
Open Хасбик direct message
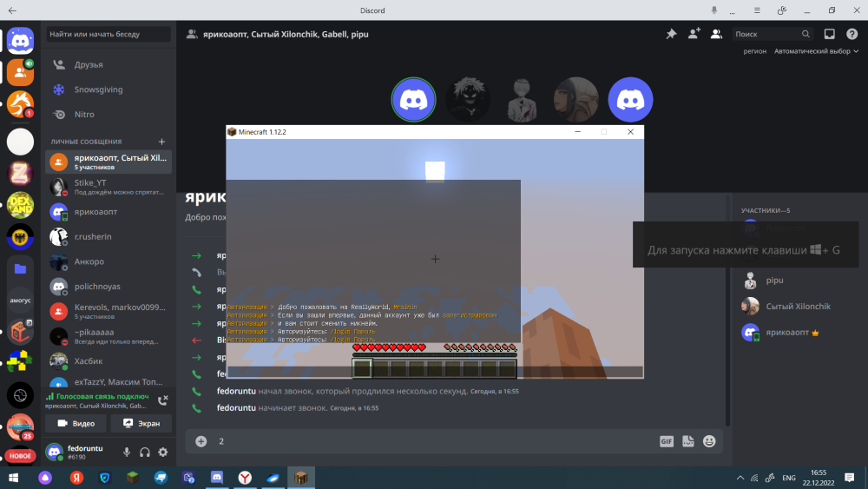pyautogui.click(x=108, y=361)
